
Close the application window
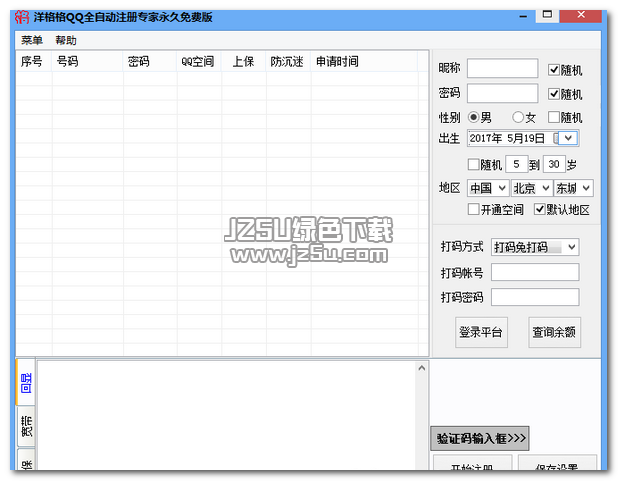point(581,15)
